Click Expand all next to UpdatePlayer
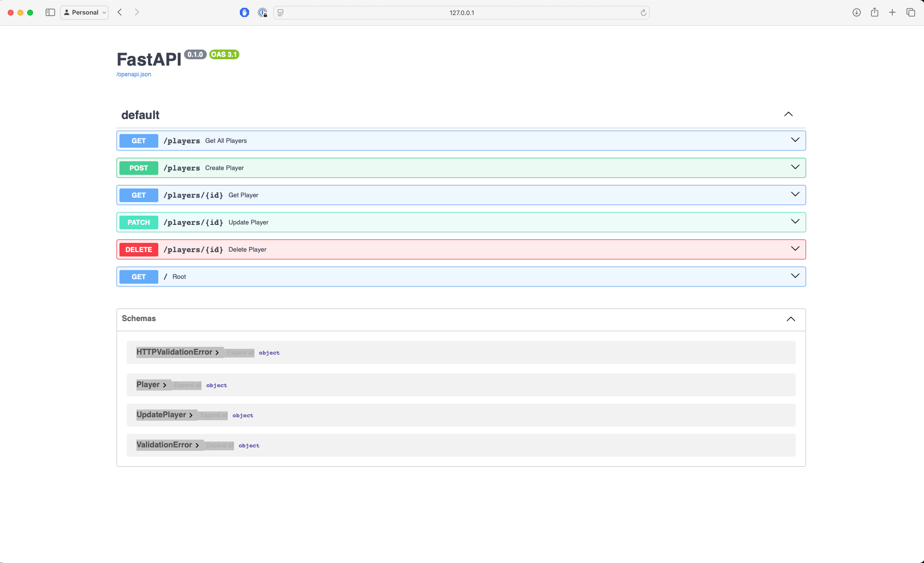 tap(214, 415)
